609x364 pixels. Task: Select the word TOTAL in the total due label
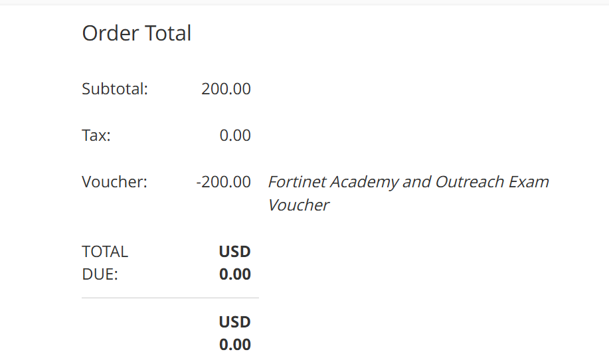105,252
